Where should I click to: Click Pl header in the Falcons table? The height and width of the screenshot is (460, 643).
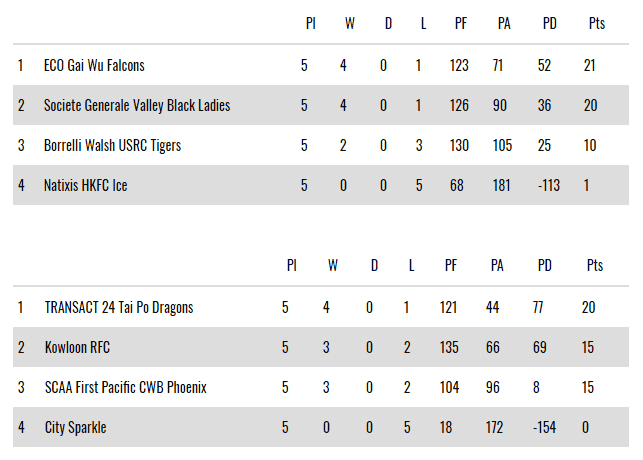(311, 25)
